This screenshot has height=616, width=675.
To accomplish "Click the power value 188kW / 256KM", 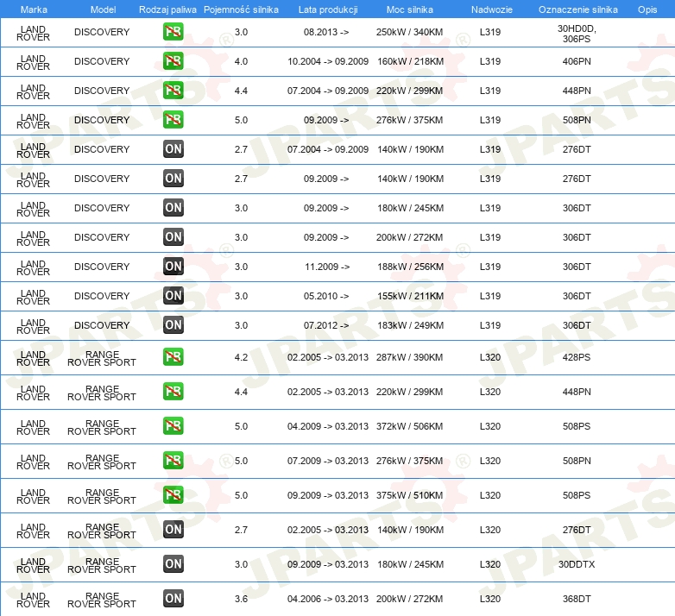I will [x=410, y=267].
